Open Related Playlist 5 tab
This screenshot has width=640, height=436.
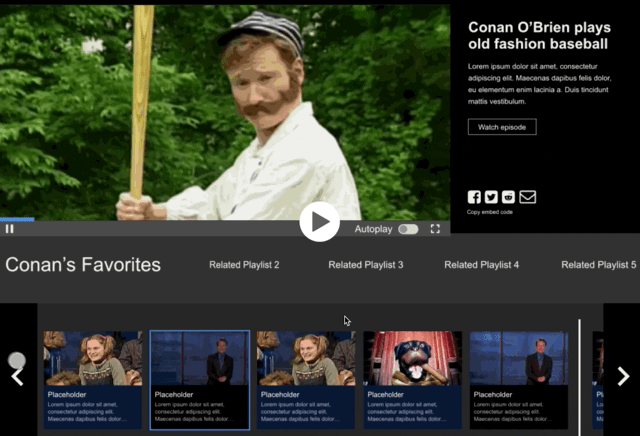coord(598,265)
